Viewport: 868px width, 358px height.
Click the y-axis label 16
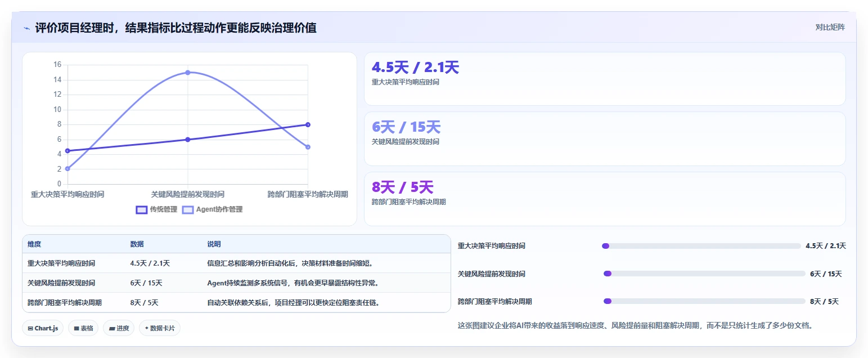(x=57, y=65)
